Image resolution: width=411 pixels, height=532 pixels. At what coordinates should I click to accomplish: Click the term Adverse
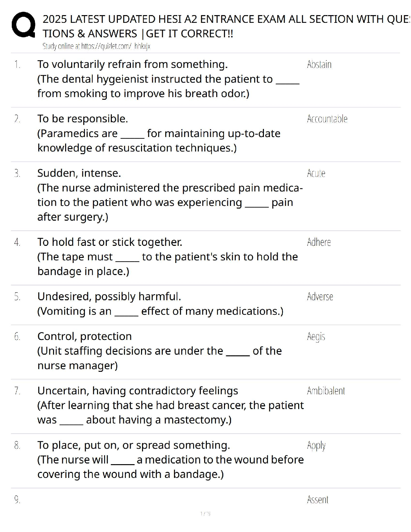coord(320,296)
